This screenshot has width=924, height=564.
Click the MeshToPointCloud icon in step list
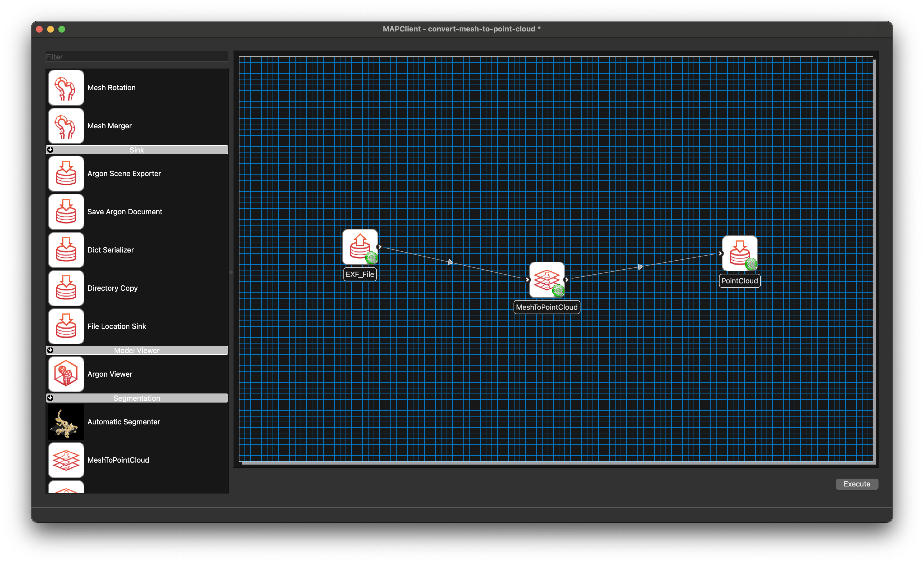coord(66,460)
